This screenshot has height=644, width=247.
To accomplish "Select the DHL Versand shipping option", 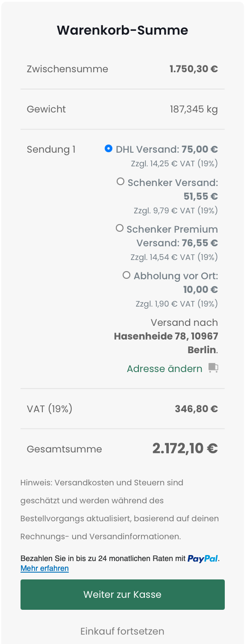I will click(x=109, y=149).
